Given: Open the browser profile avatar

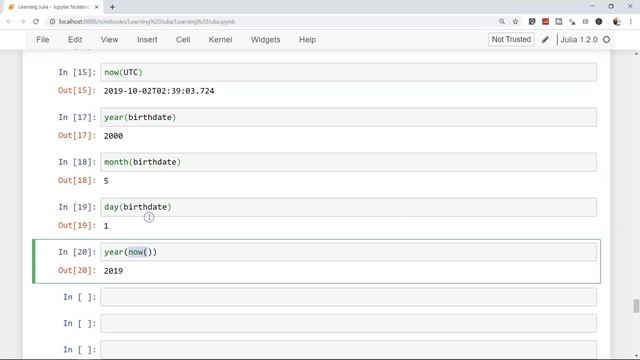Looking at the screenshot, I should pos(617,22).
